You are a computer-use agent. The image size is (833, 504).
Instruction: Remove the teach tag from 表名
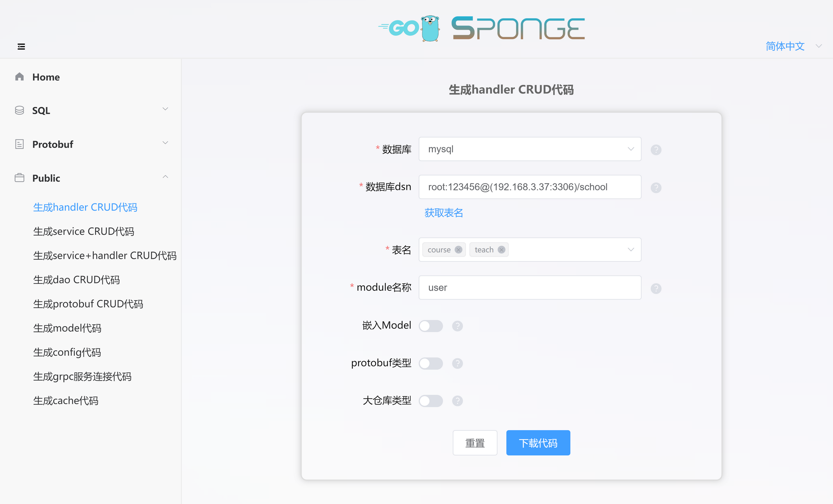tap(501, 250)
